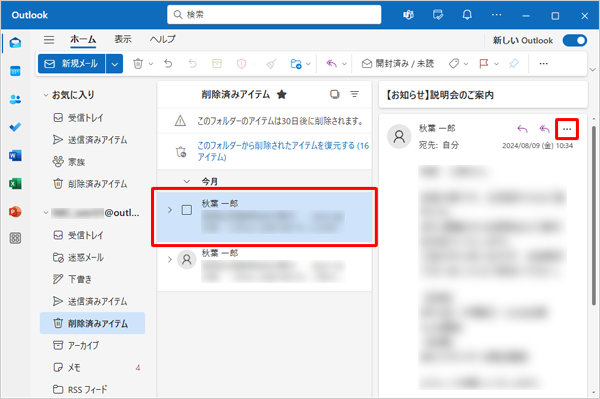600x399 pixels.
Task: Click the red Flag icon
Action: click(484, 64)
